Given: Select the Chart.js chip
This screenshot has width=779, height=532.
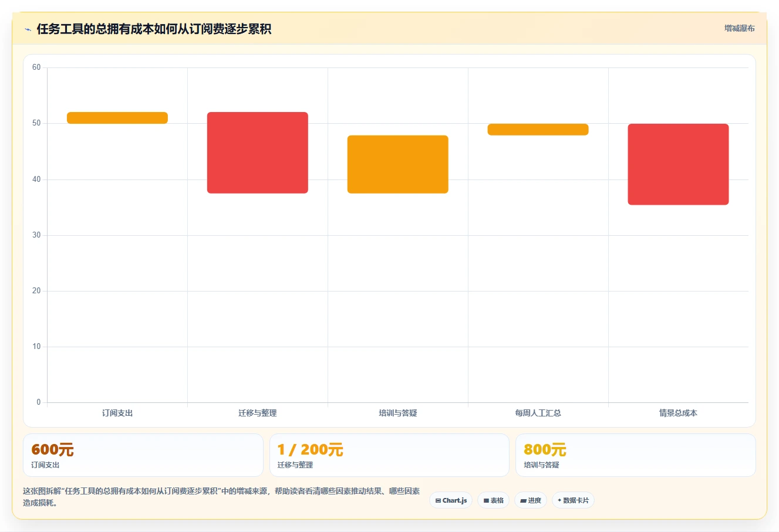Looking at the screenshot, I should coord(451,500).
